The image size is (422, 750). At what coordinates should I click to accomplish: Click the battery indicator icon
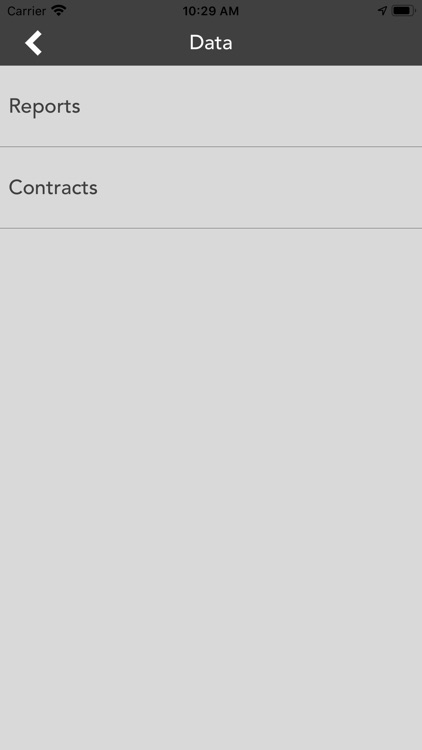(403, 11)
